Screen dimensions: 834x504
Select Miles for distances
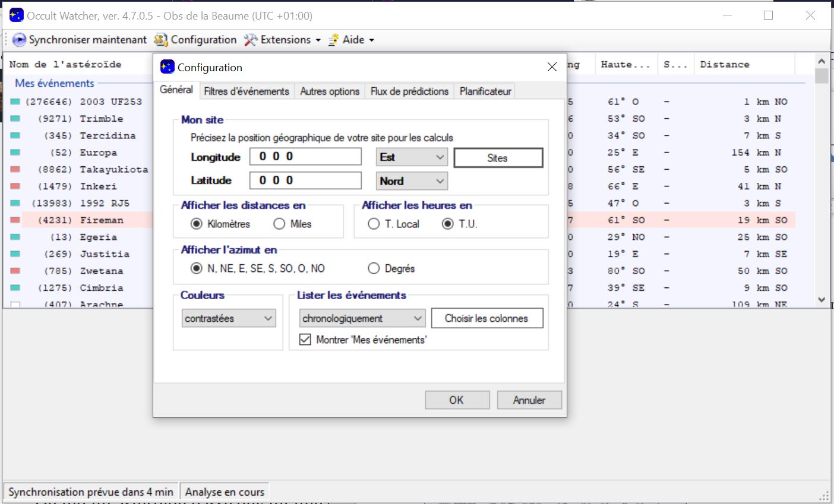[x=279, y=224]
